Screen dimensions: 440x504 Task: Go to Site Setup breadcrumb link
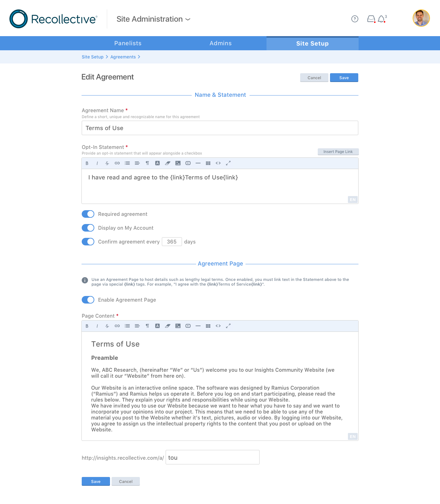tap(92, 57)
